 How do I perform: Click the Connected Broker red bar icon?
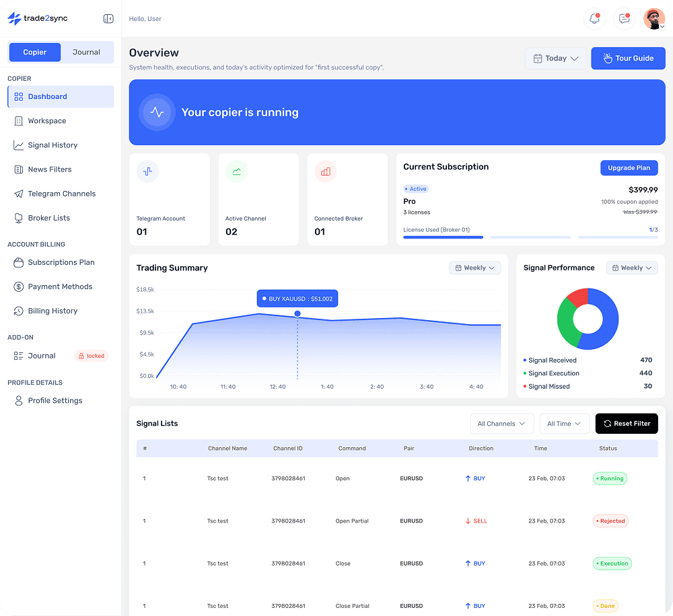tap(325, 171)
